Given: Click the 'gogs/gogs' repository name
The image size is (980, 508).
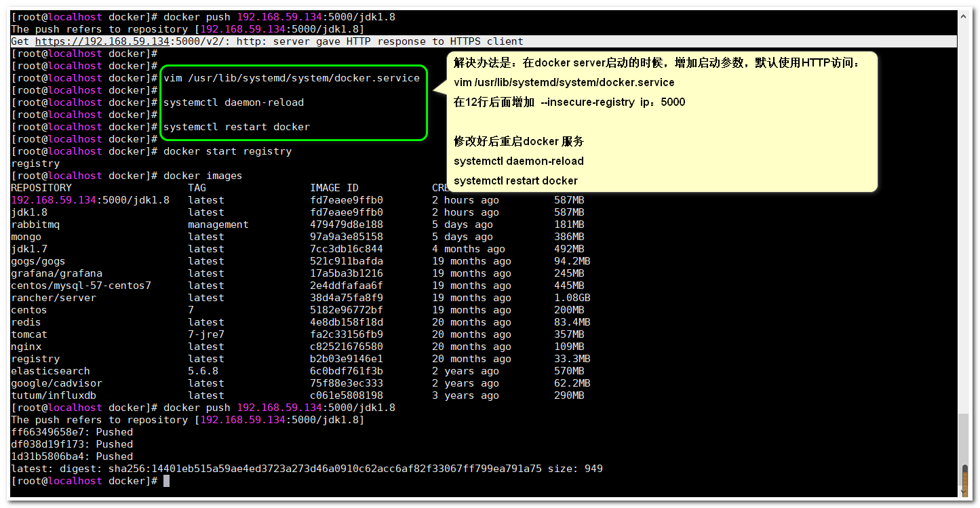Looking at the screenshot, I should click(39, 261).
